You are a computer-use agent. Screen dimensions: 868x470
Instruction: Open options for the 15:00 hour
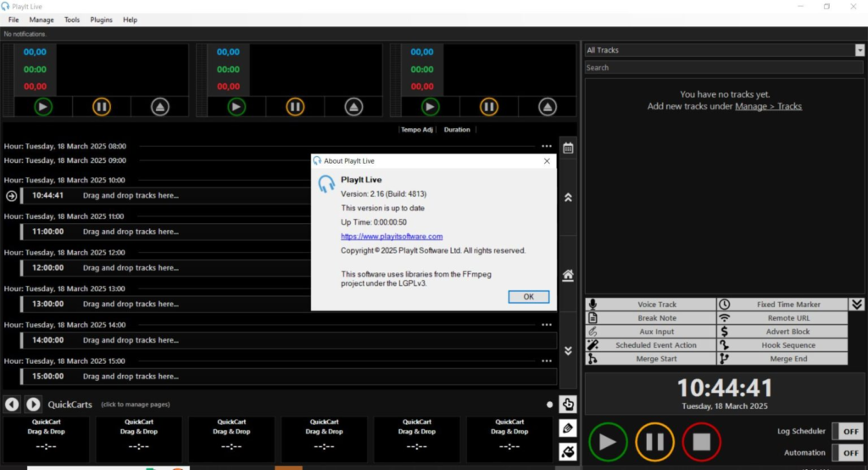point(547,361)
